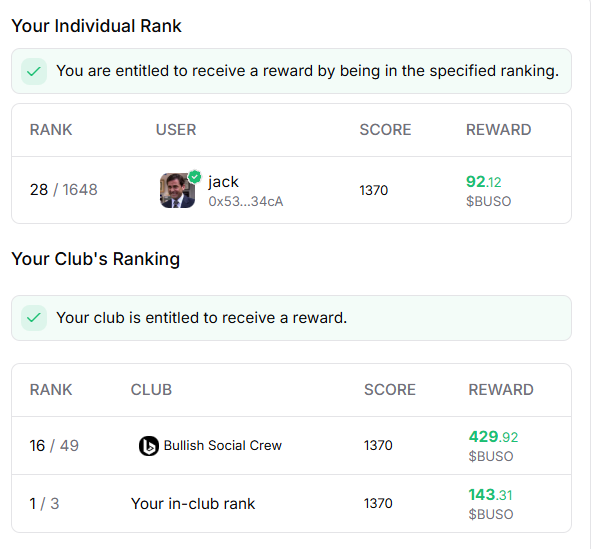This screenshot has width=591, height=549.
Task: Click the Bullish Social Crew logo icon
Action: pyautogui.click(x=149, y=446)
